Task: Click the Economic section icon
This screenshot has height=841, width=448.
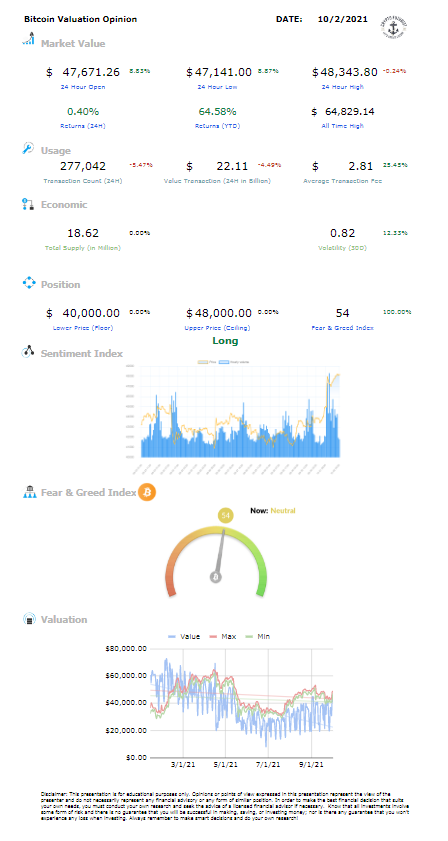Action: 28,204
